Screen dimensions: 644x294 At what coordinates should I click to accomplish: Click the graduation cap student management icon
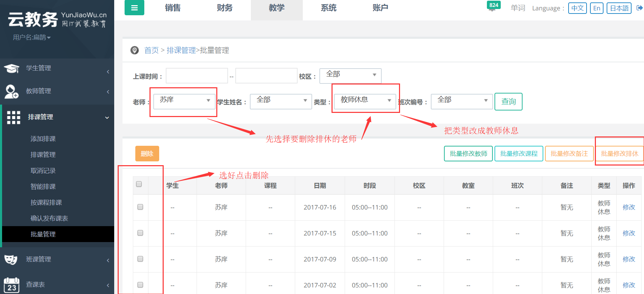11,69
